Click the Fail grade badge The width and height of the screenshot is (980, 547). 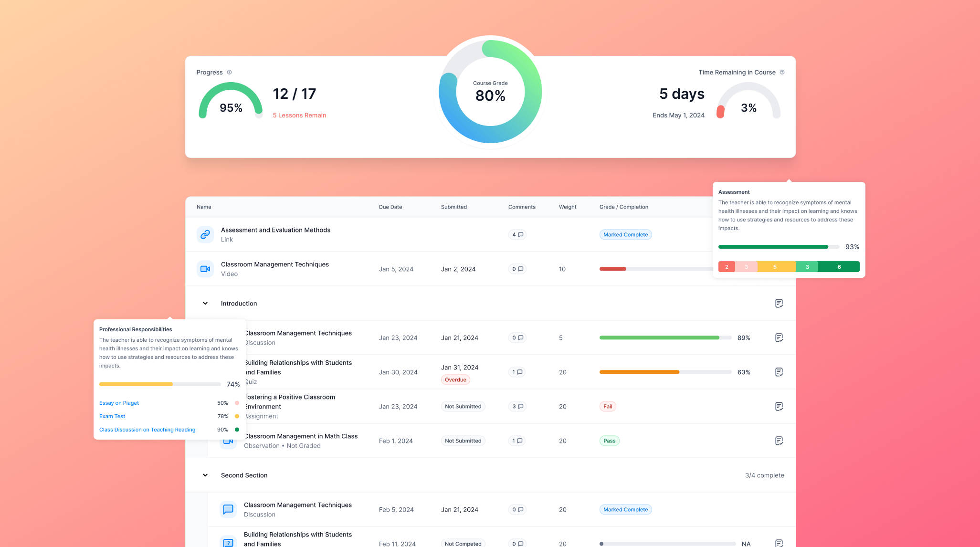[x=608, y=406]
